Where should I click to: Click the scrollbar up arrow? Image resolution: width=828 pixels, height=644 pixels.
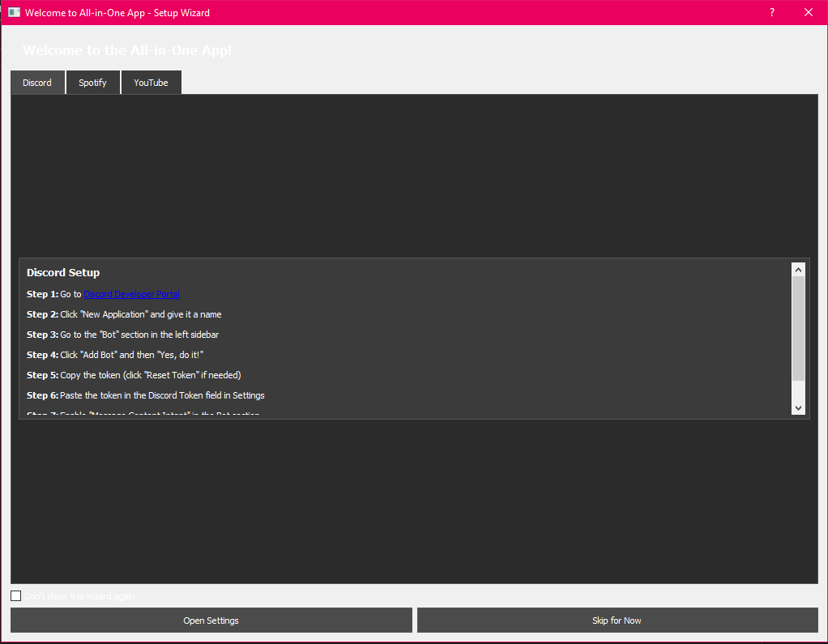[x=798, y=270]
